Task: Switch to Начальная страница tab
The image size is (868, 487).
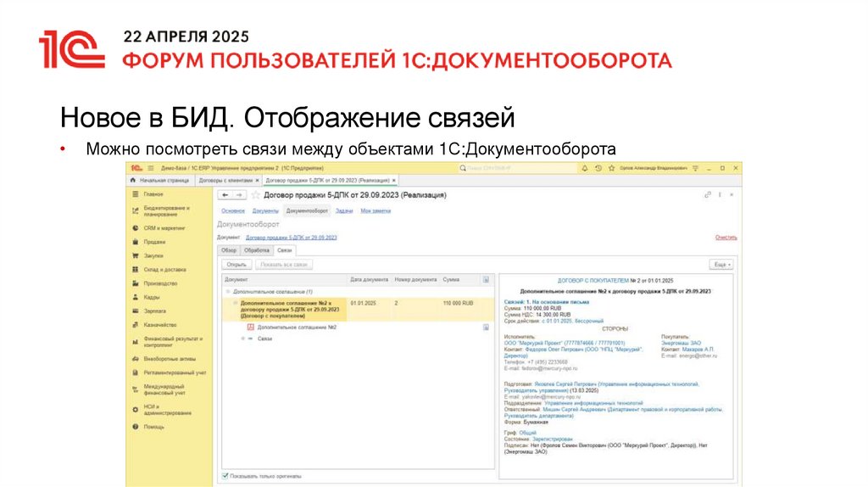Action: (x=160, y=181)
